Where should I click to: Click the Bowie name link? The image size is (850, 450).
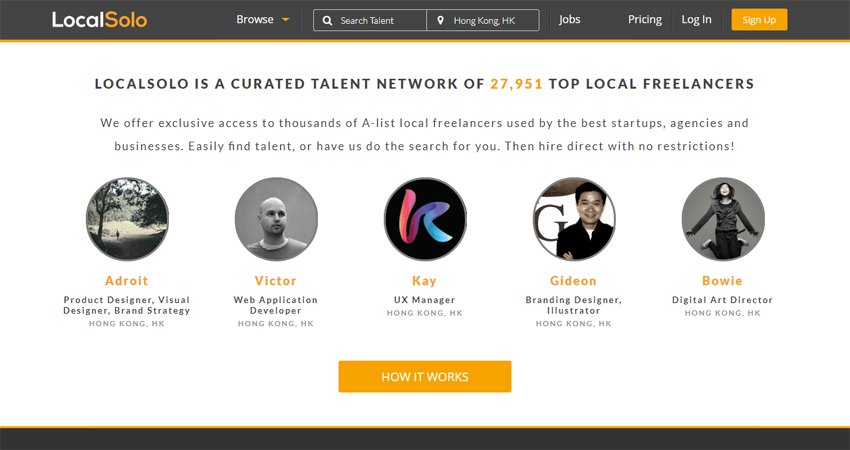723,281
